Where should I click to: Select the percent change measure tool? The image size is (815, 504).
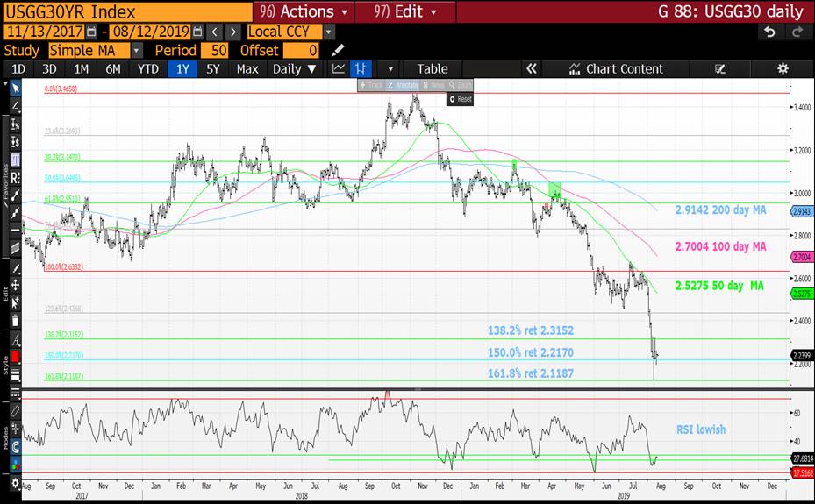(16, 124)
